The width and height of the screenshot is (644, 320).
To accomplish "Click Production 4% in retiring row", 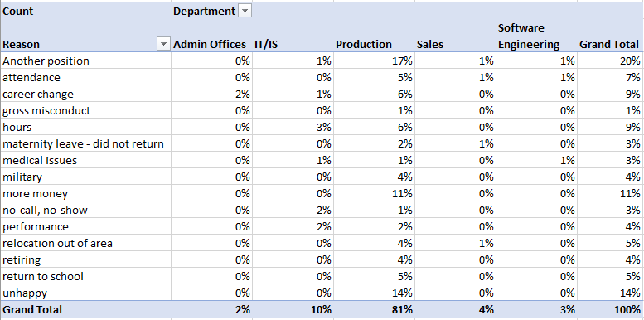I will click(374, 259).
